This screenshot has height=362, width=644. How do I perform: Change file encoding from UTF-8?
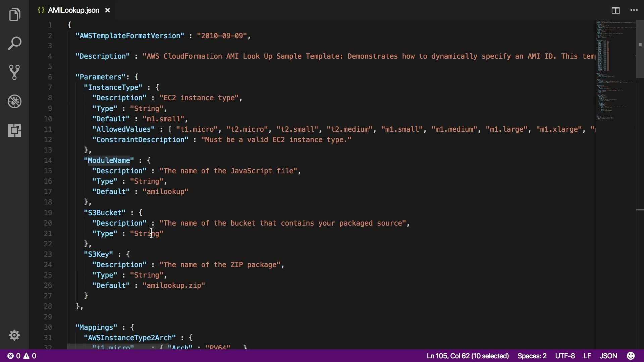[x=565, y=356]
